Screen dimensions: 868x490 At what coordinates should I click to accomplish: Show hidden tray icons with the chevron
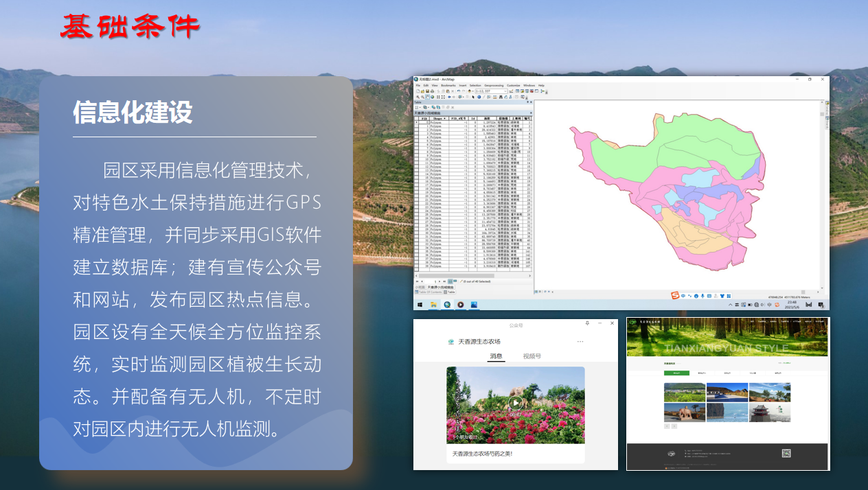pyautogui.click(x=730, y=305)
